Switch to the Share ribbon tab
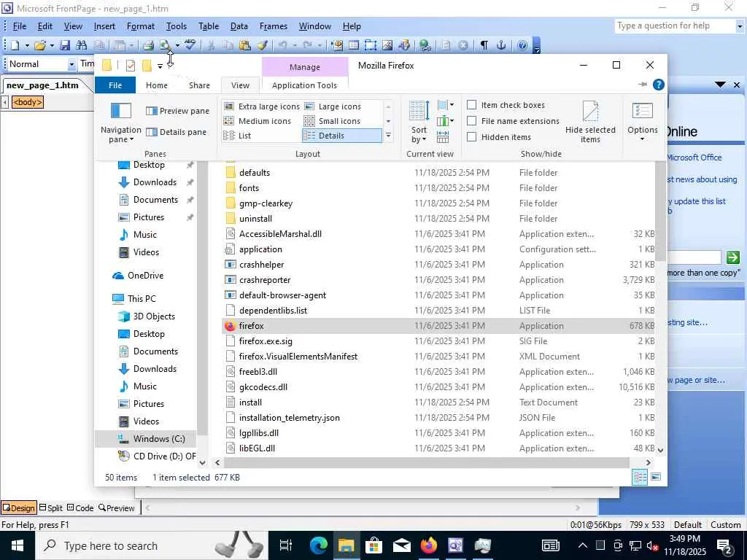Viewport: 747px width, 560px height. coord(199,85)
